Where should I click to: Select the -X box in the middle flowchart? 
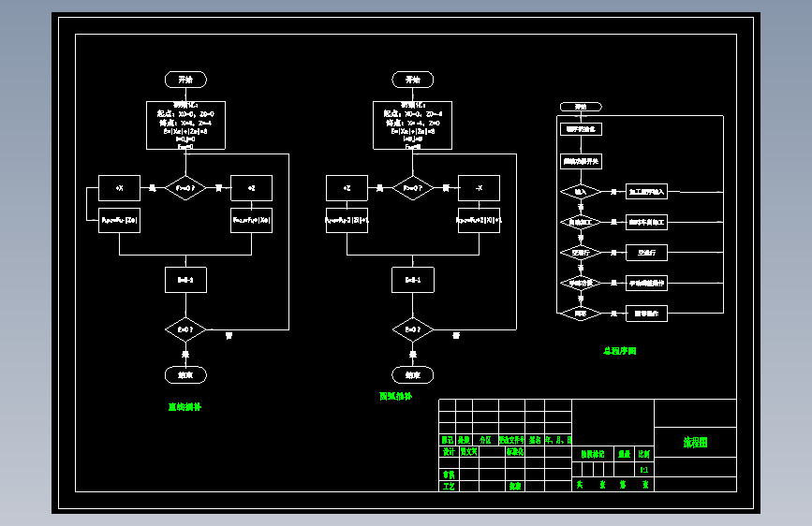[479, 188]
